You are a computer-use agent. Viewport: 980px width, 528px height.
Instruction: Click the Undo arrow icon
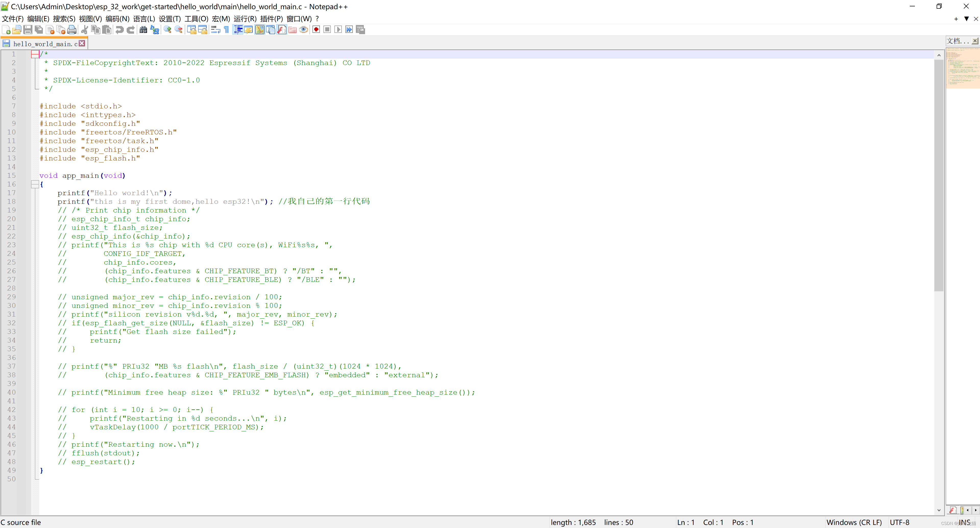pos(119,30)
